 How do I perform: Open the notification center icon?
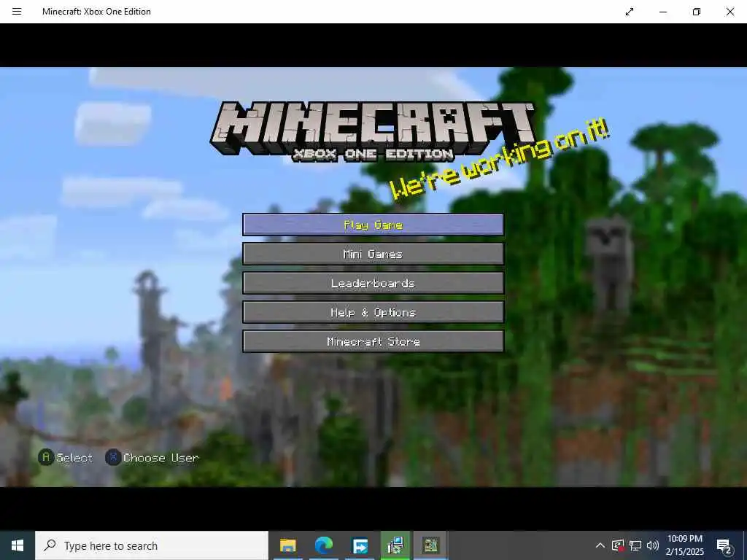[x=725, y=546]
